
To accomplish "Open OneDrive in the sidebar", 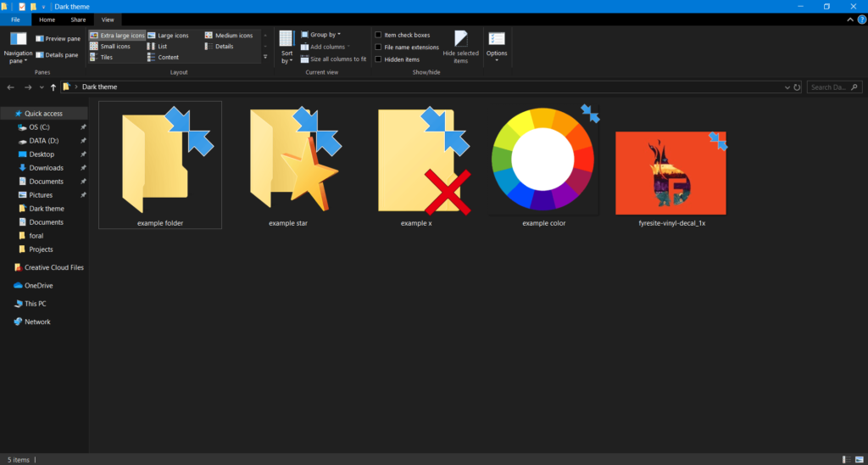I will coord(38,285).
